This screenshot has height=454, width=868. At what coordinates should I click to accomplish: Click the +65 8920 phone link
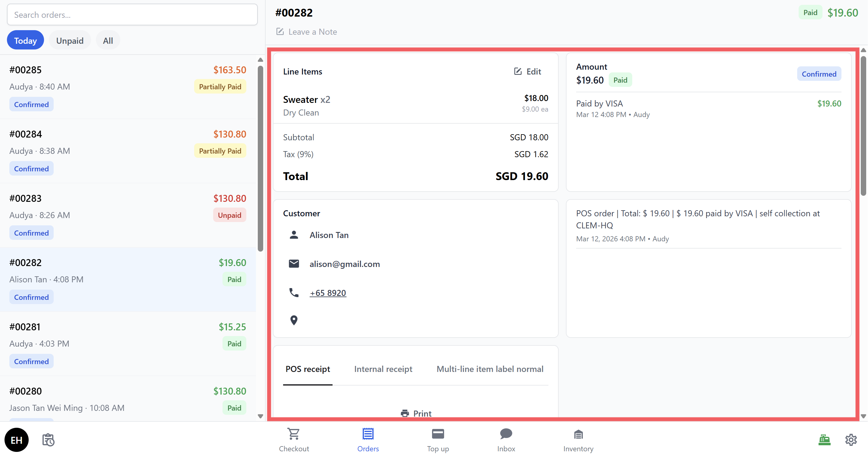(328, 293)
